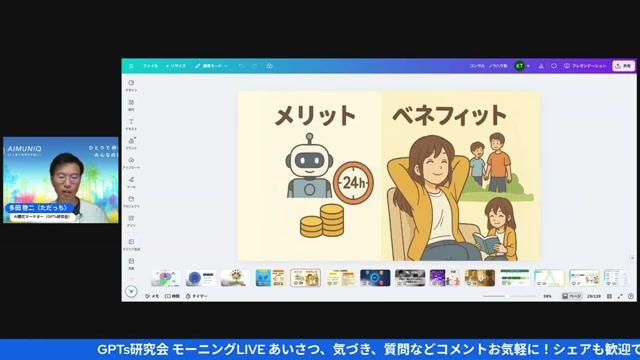
Task: Select the purple slide thumbnail
Action: click(445, 278)
